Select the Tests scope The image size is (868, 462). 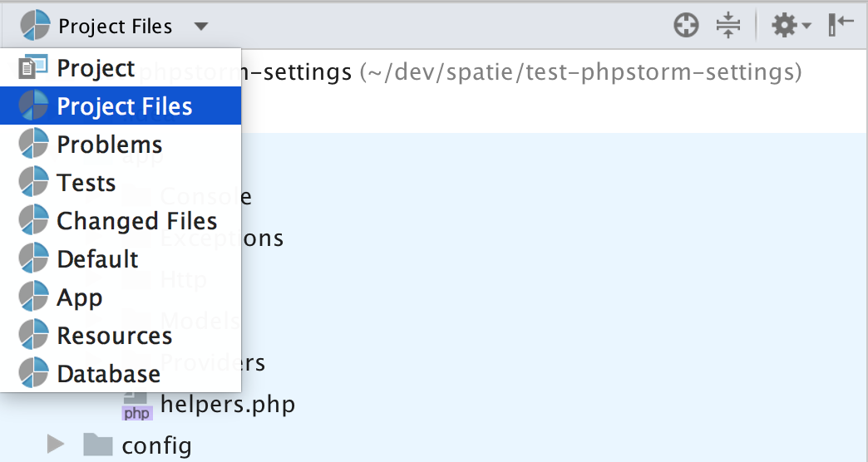point(86,183)
